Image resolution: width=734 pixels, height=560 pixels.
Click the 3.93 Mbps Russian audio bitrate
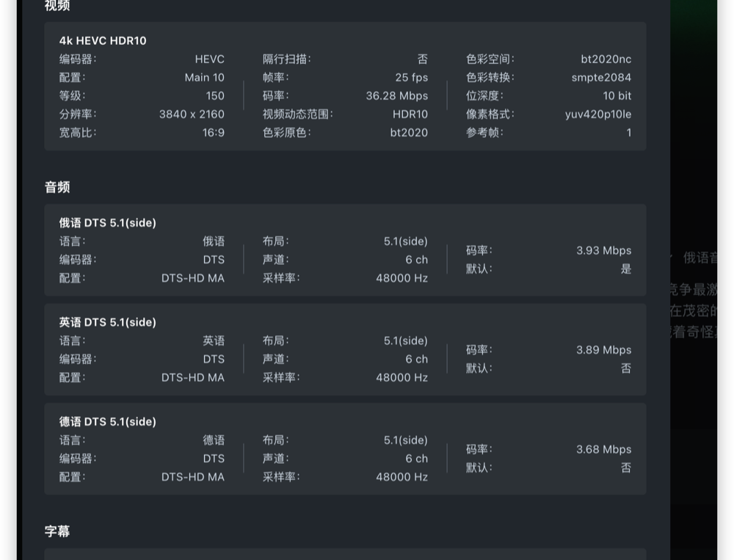(x=603, y=250)
